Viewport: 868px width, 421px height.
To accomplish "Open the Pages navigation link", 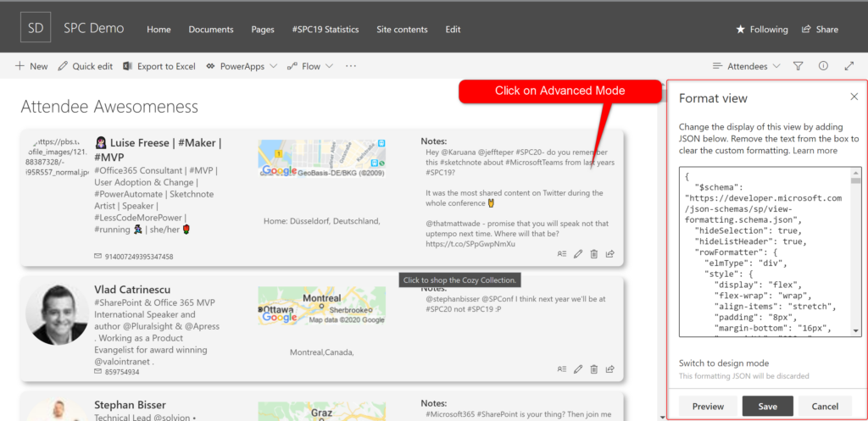I will click(263, 30).
